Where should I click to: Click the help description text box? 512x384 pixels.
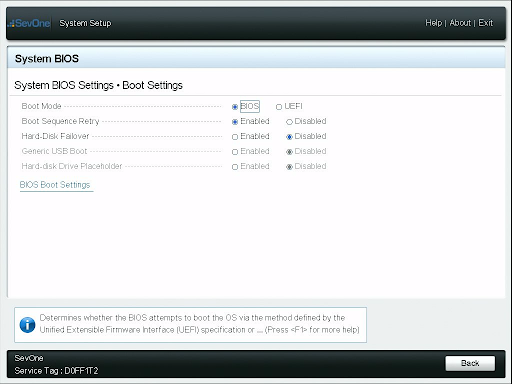[190, 325]
